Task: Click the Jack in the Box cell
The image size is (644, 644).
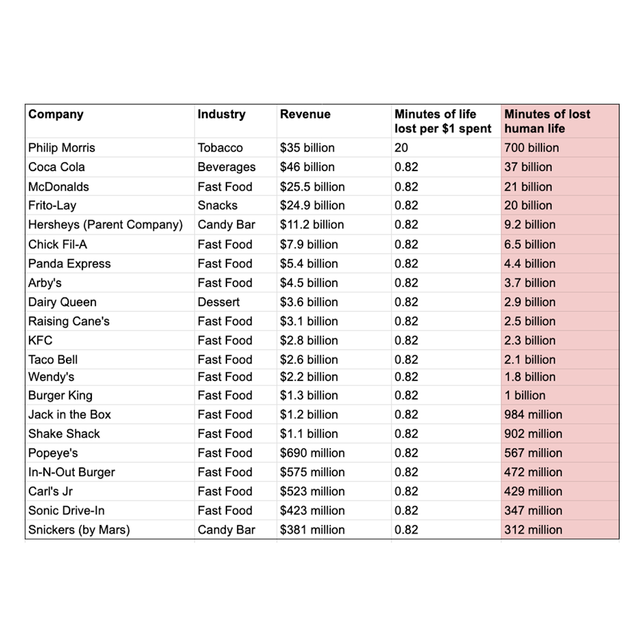Action: [x=109, y=414]
